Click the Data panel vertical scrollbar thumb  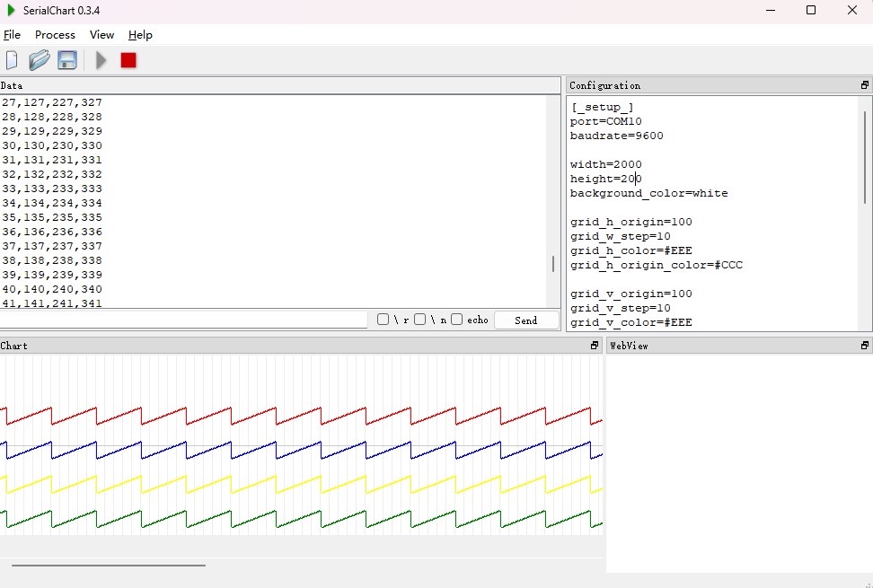pos(553,264)
